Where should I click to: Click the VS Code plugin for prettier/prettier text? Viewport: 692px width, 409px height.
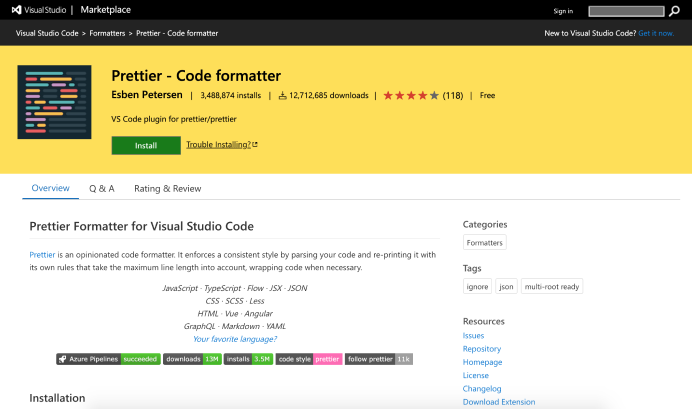(174, 119)
